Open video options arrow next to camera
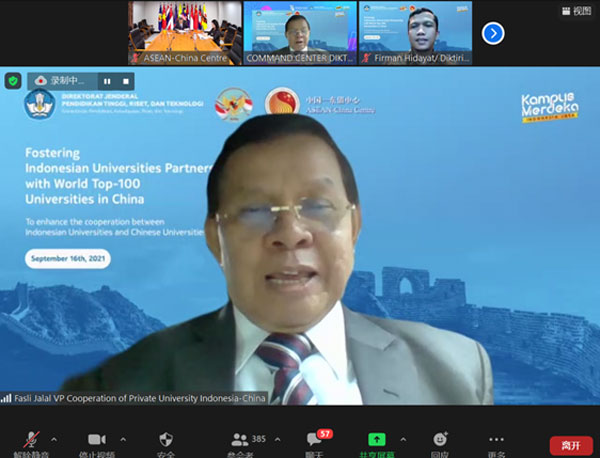600x458 pixels. [x=123, y=440]
